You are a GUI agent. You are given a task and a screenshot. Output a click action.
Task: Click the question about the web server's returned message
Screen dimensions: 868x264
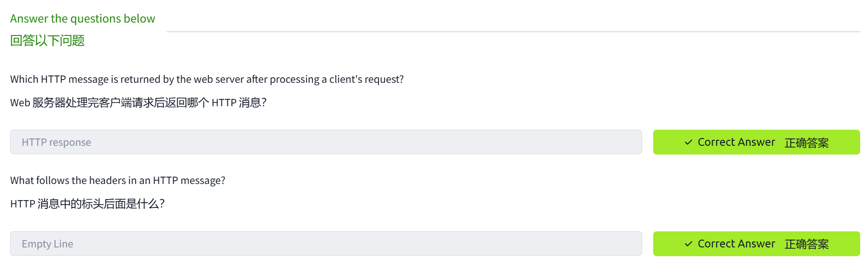coord(207,79)
